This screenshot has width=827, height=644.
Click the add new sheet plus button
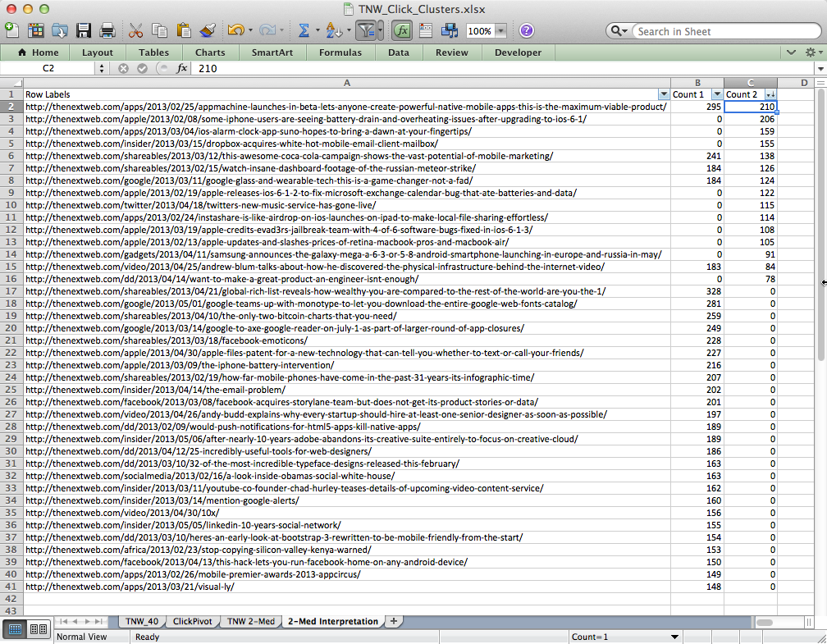tap(394, 621)
